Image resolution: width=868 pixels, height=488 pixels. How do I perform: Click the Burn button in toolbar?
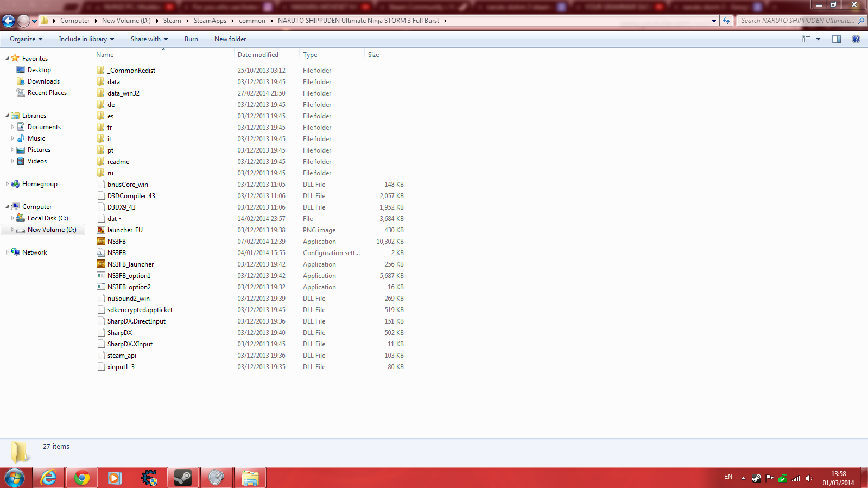pos(191,39)
